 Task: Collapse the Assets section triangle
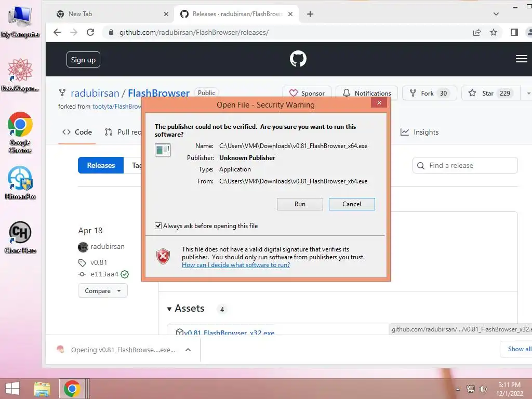coord(169,309)
